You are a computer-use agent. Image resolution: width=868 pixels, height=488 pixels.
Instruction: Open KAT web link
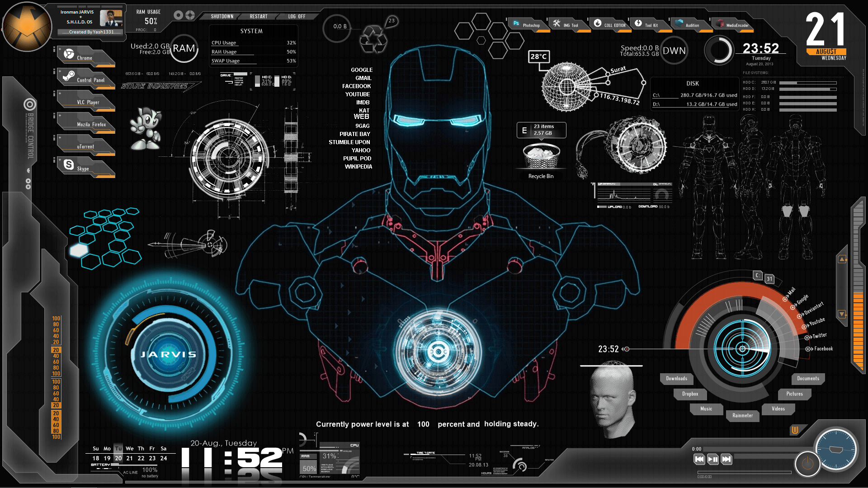[x=364, y=111]
